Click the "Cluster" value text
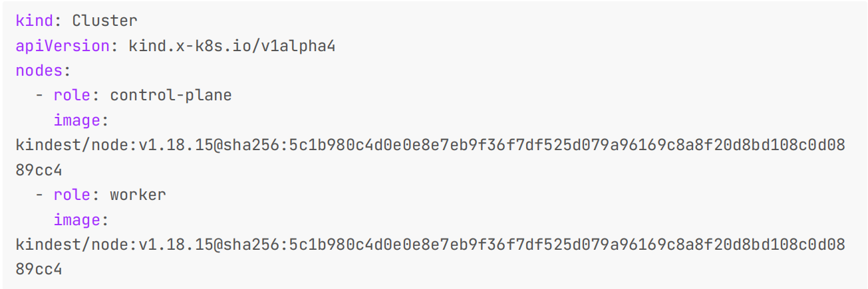This screenshot has height=289, width=868. pyautogui.click(x=104, y=21)
